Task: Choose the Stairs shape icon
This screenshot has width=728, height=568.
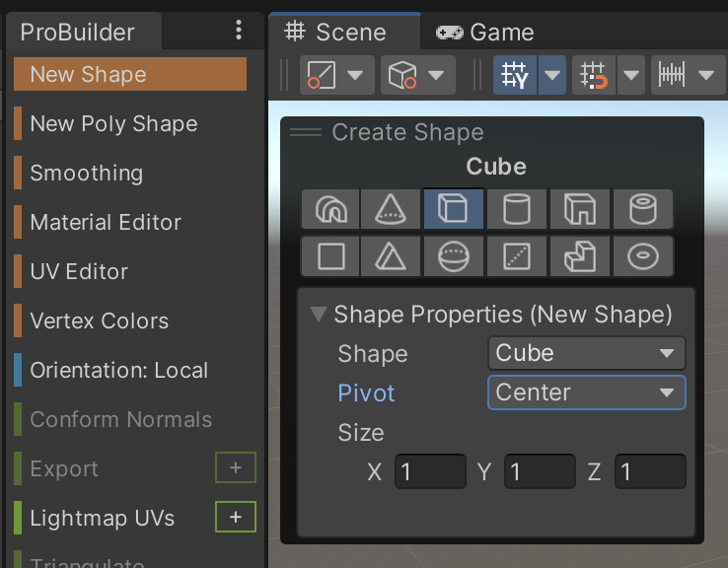Action: (x=578, y=256)
